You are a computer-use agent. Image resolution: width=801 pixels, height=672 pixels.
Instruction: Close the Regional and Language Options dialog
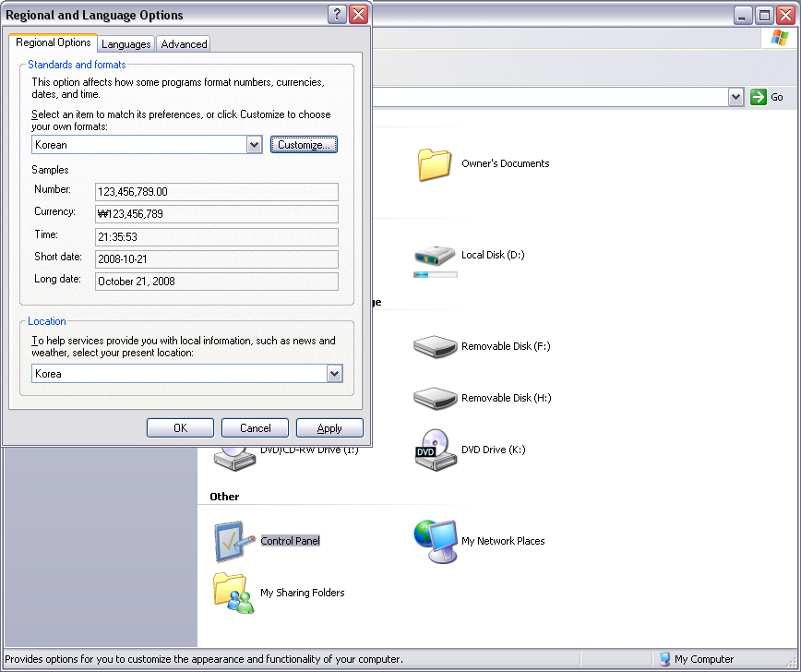(359, 15)
